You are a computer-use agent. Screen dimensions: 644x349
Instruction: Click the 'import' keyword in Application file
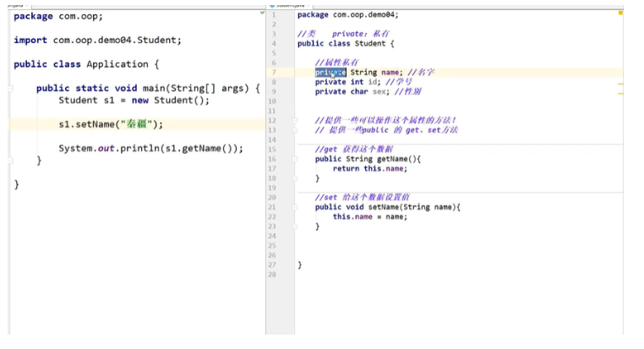(x=30, y=41)
